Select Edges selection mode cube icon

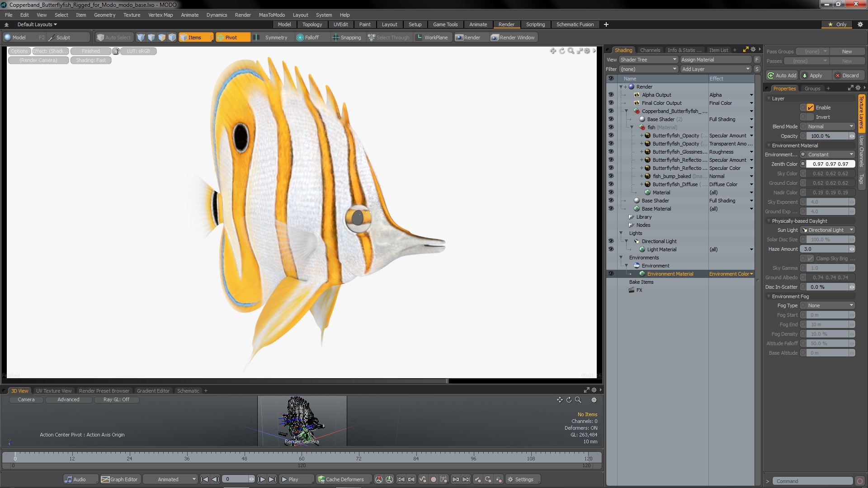tap(151, 38)
